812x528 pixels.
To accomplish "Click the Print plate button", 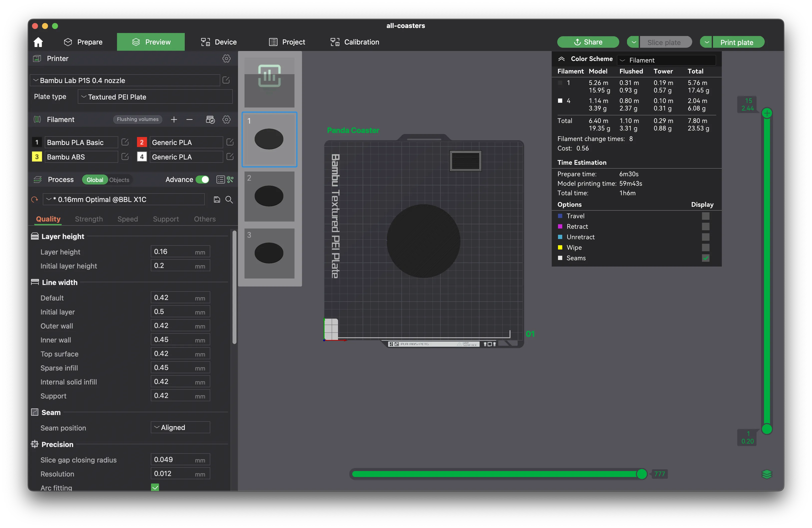I will [739, 42].
